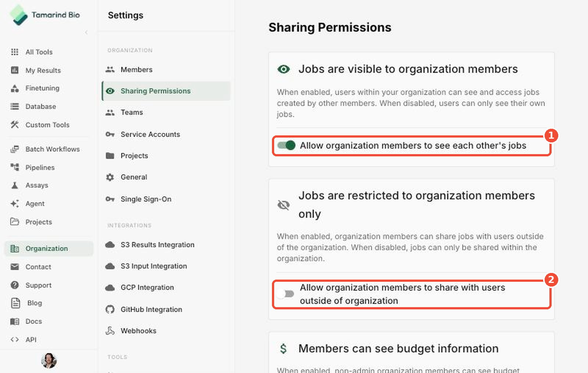Image resolution: width=588 pixels, height=373 pixels.
Task: Open Custom Tools wrench icon
Action: click(15, 125)
